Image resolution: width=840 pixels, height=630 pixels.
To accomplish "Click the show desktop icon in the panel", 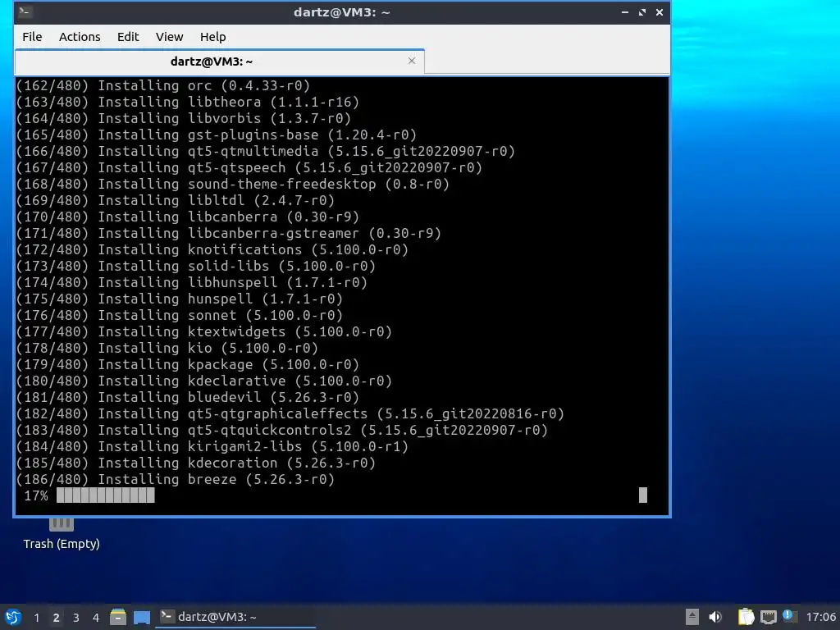I will [142, 617].
